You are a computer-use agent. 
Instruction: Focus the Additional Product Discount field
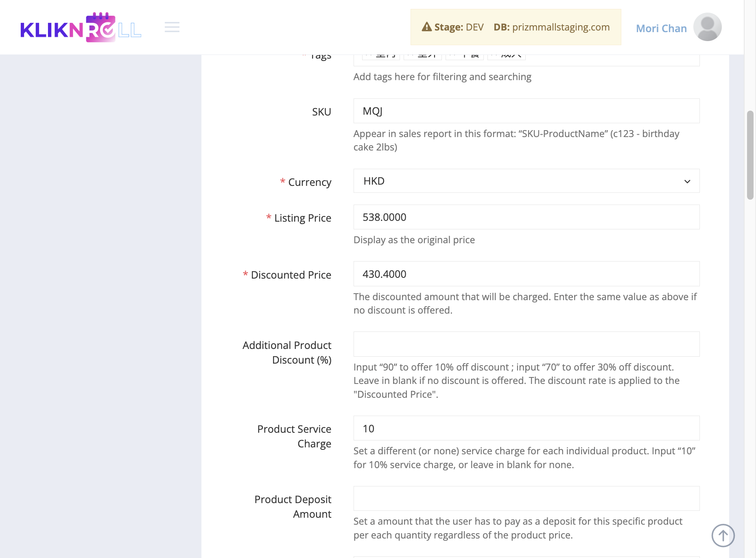click(527, 344)
